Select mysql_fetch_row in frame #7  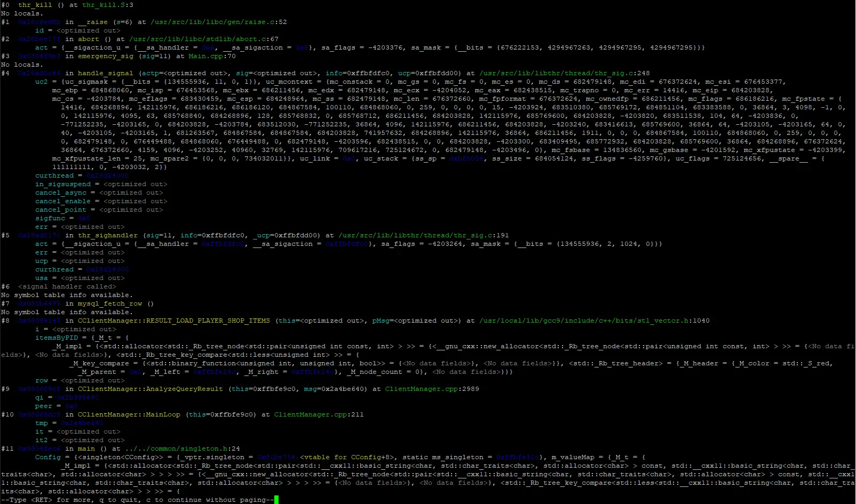coord(109,303)
